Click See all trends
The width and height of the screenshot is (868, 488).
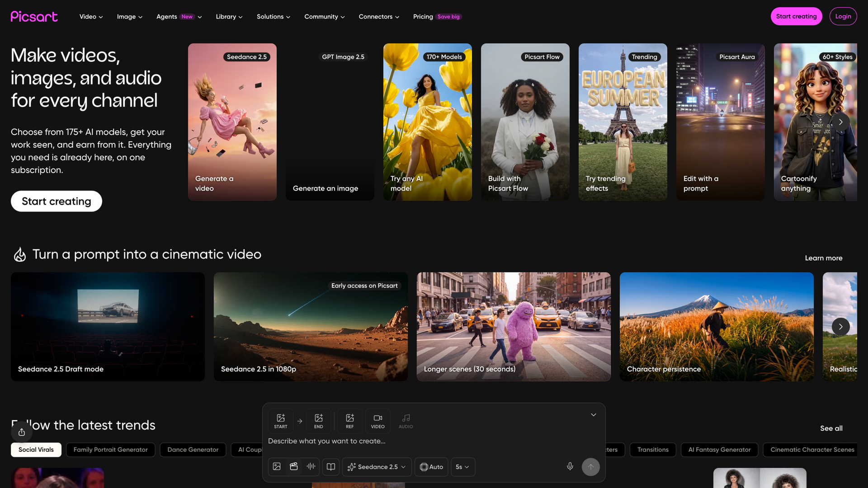pos(831,428)
